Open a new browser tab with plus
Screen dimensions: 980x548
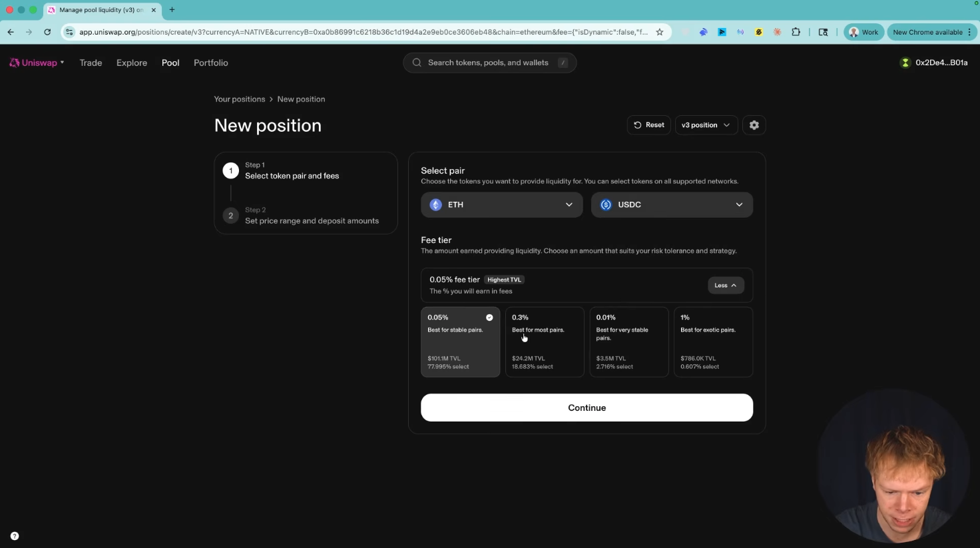point(172,10)
